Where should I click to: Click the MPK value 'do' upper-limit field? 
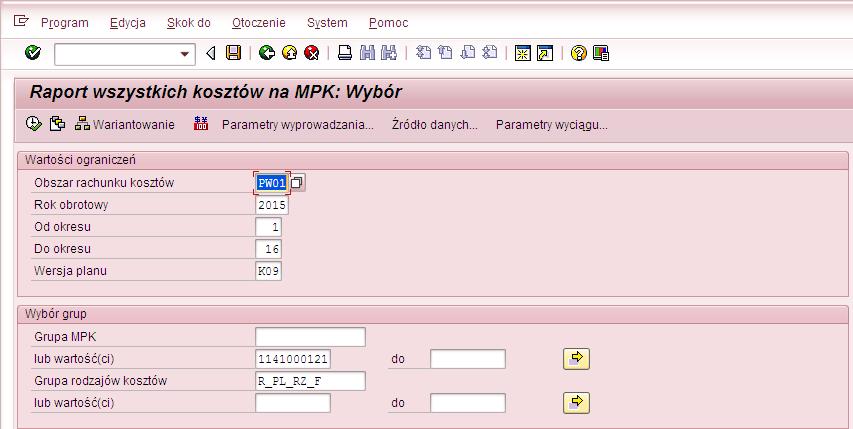point(468,359)
